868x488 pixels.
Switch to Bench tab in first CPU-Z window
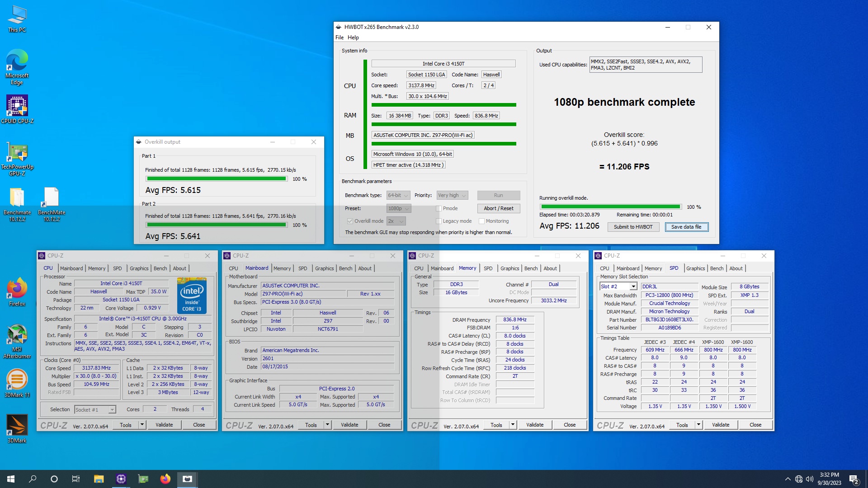[x=160, y=268]
